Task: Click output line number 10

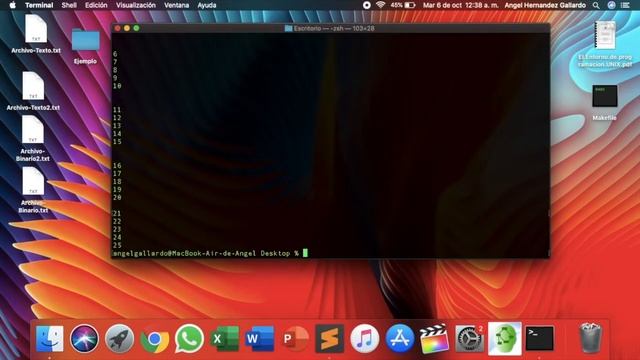Action: 117,86
